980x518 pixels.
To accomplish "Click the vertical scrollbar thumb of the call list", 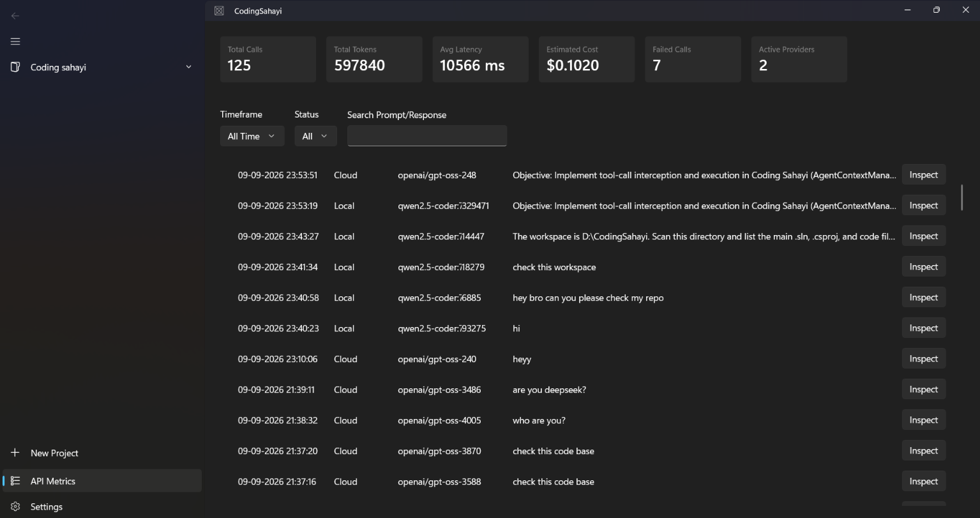I will point(961,198).
